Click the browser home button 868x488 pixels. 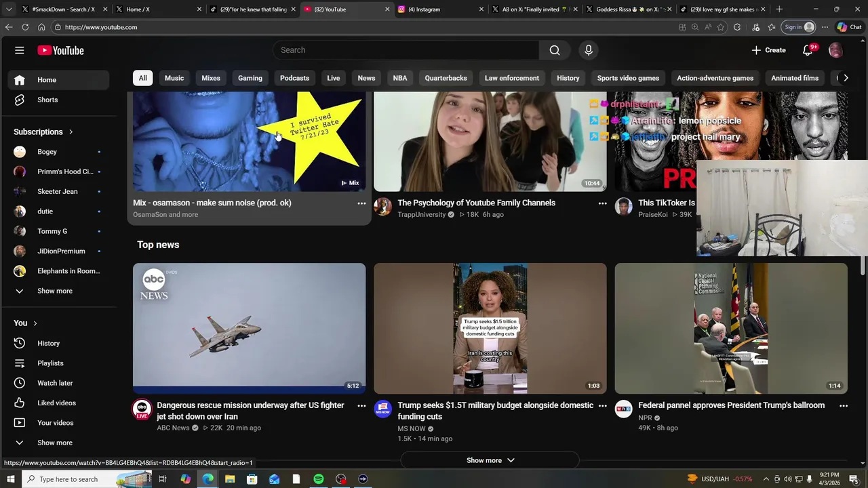[41, 27]
